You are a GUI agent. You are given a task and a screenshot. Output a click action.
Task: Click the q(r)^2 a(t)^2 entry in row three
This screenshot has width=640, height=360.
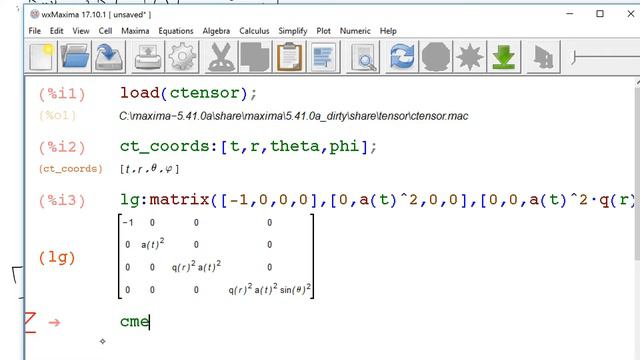click(x=196, y=266)
